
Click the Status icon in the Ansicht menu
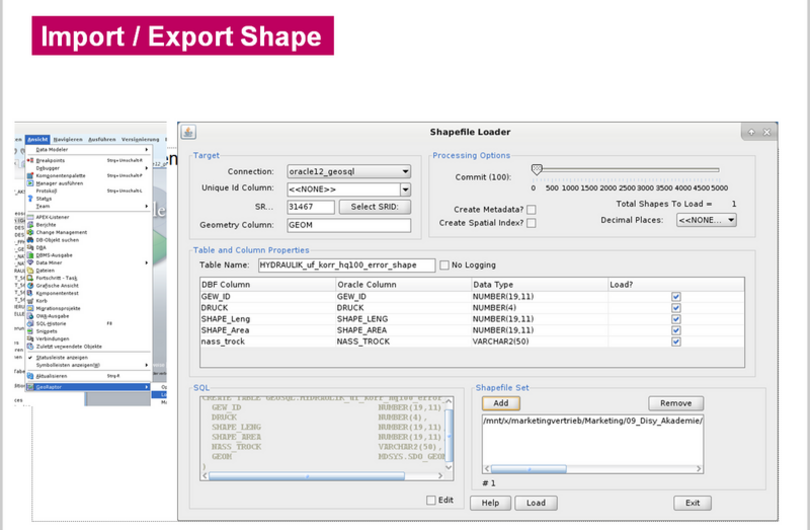pyautogui.click(x=30, y=198)
